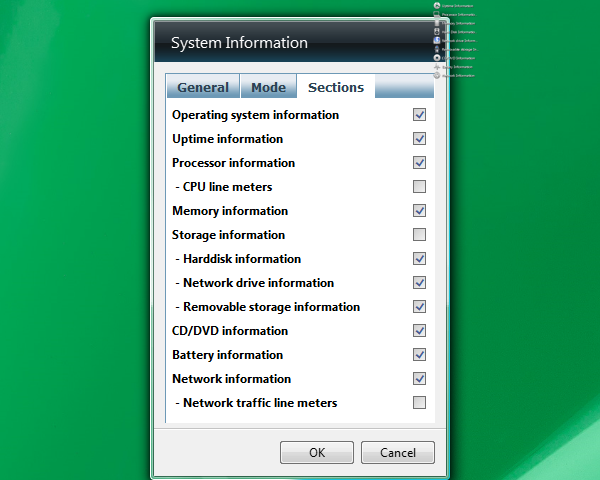Switch to the General tab
The width and height of the screenshot is (600, 480).
tap(203, 87)
